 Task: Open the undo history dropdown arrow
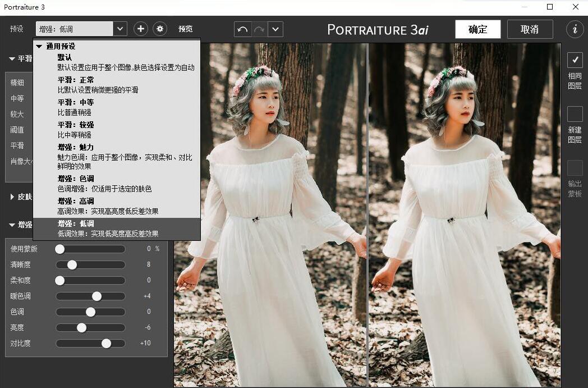[275, 29]
